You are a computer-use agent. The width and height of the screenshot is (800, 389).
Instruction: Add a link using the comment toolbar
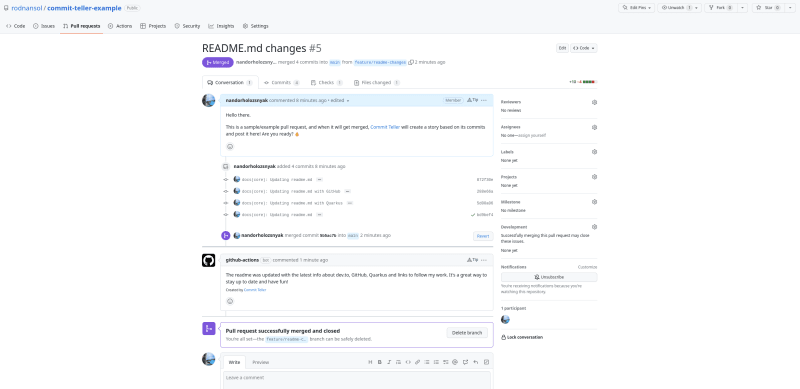point(417,362)
